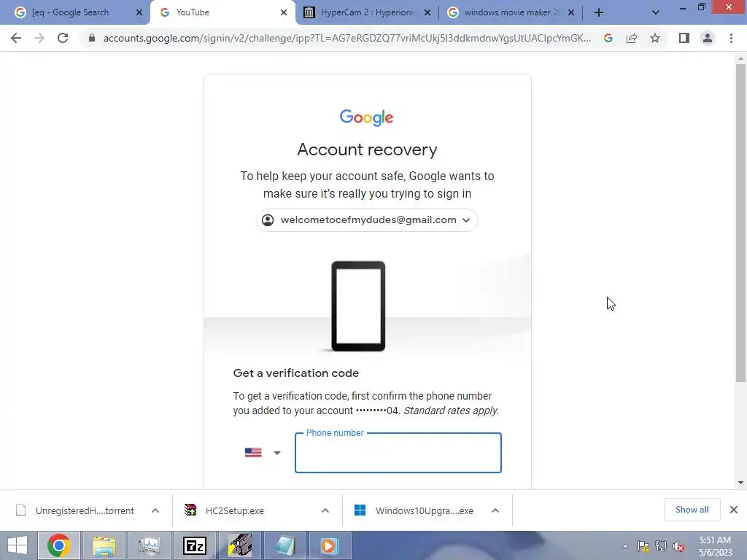Viewport: 747px width, 560px height.
Task: Open the installer box taskbar icon
Action: point(239,545)
